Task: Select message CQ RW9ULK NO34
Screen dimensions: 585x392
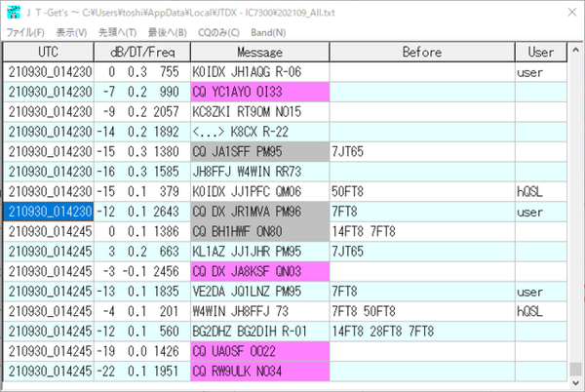Action: (x=260, y=372)
